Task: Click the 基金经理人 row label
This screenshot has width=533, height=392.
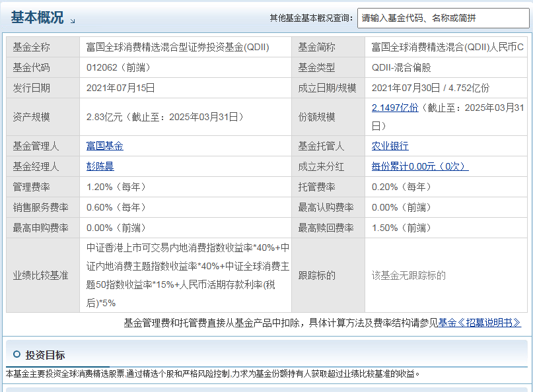Action: (36, 166)
